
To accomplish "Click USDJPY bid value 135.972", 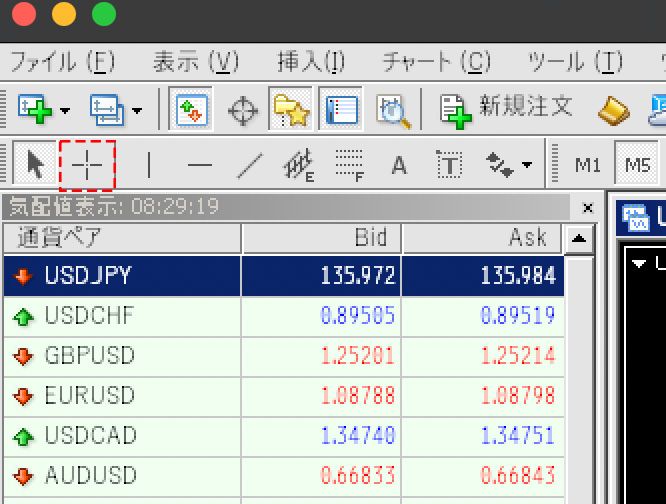I will coord(358,276).
